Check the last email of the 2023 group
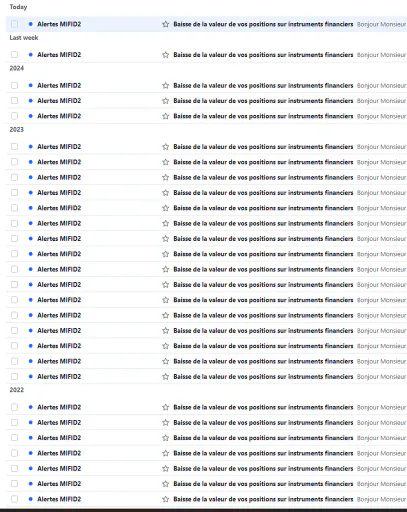The height and width of the screenshot is (512, 407). pos(14,377)
